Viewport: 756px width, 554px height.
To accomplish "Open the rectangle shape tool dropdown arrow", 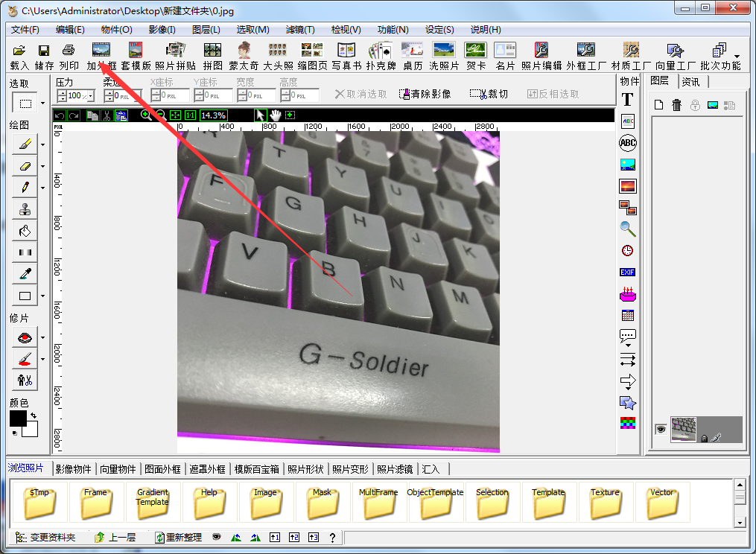I will (x=42, y=296).
